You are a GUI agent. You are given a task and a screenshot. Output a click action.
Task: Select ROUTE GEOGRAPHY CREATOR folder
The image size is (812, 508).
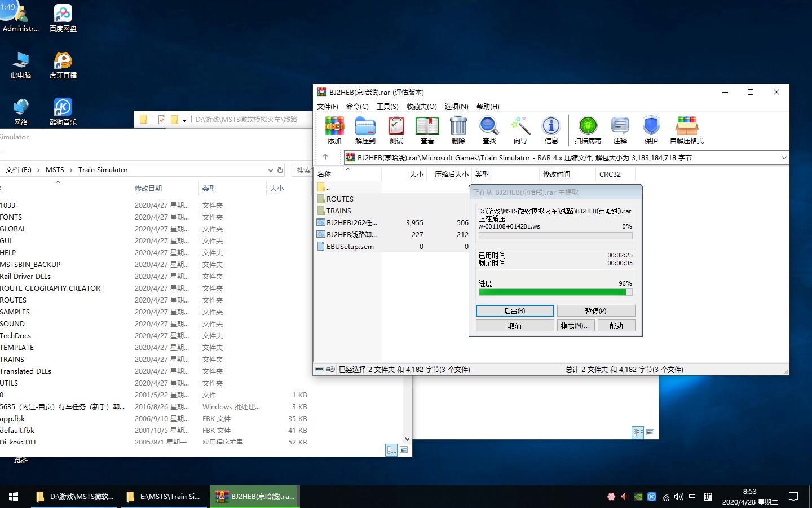coord(50,288)
